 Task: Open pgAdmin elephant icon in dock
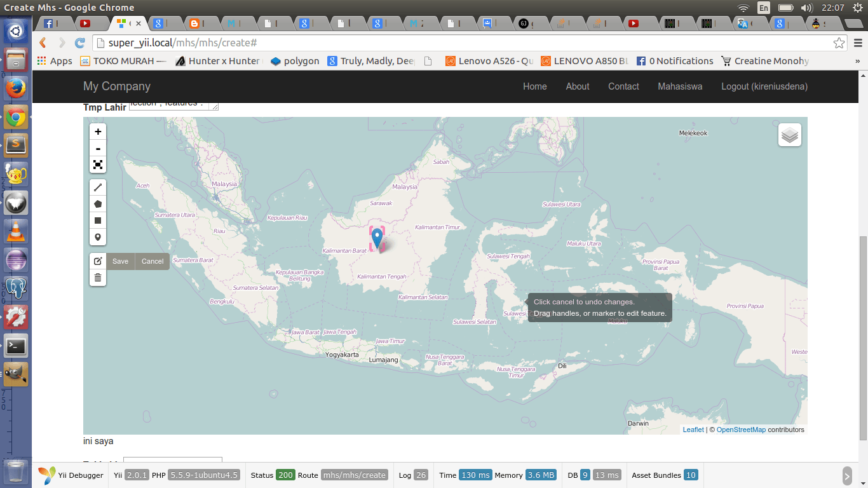tap(16, 288)
